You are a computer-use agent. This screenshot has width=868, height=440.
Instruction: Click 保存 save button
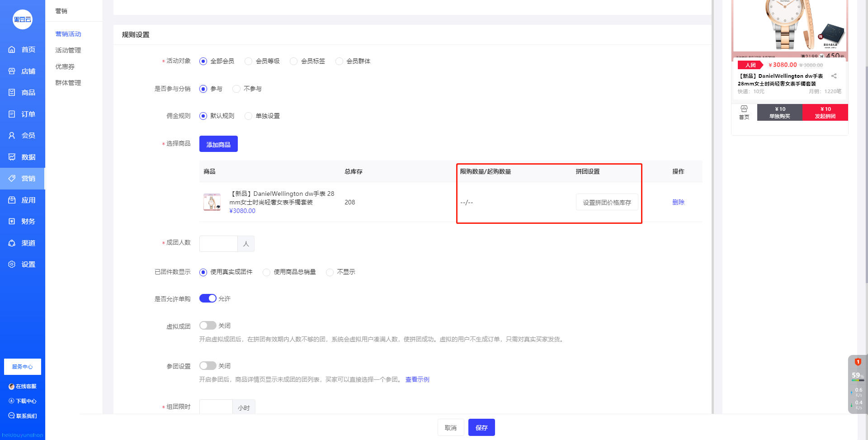coord(481,427)
